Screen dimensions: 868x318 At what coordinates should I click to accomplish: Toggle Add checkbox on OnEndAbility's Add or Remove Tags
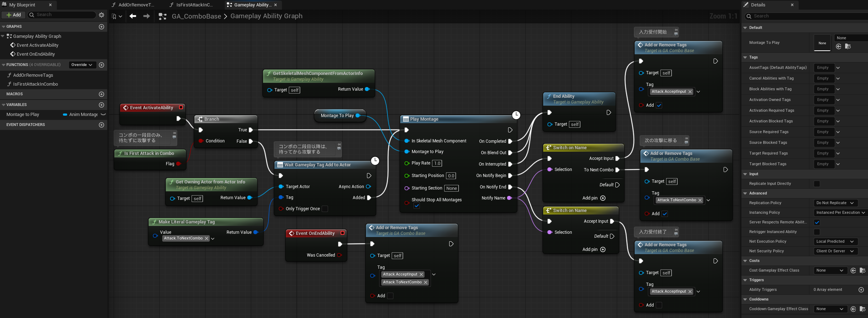coord(390,296)
